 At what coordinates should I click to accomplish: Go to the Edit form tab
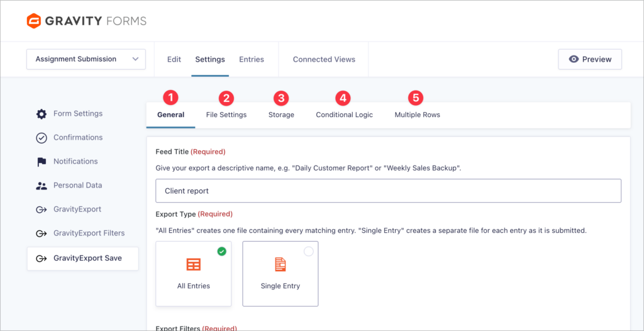(x=174, y=59)
